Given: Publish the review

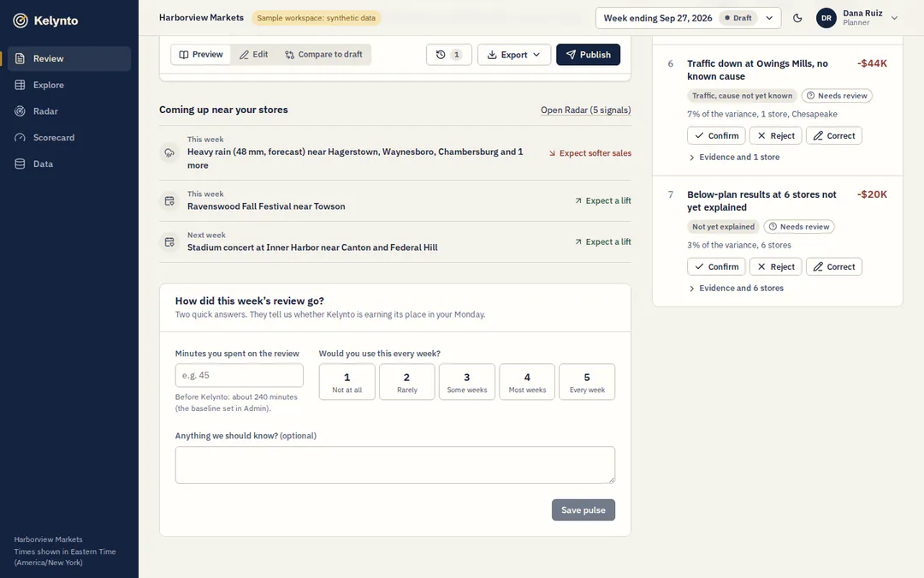Looking at the screenshot, I should click(588, 54).
